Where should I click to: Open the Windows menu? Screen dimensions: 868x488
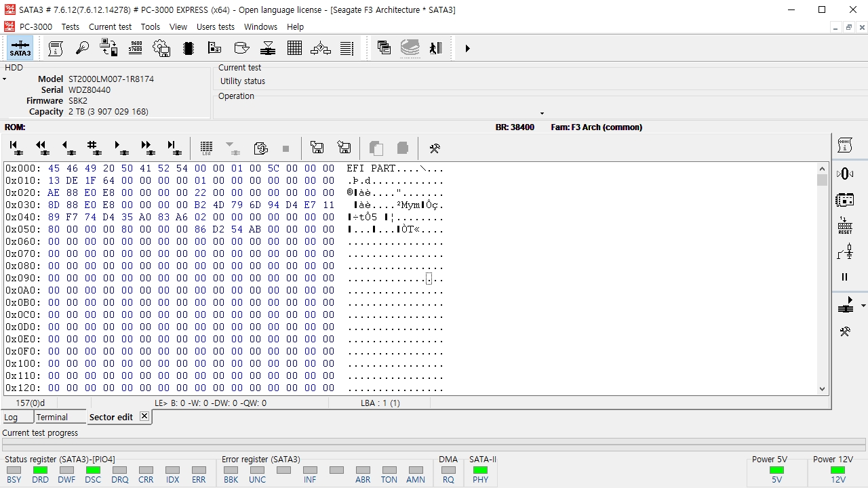pos(260,27)
